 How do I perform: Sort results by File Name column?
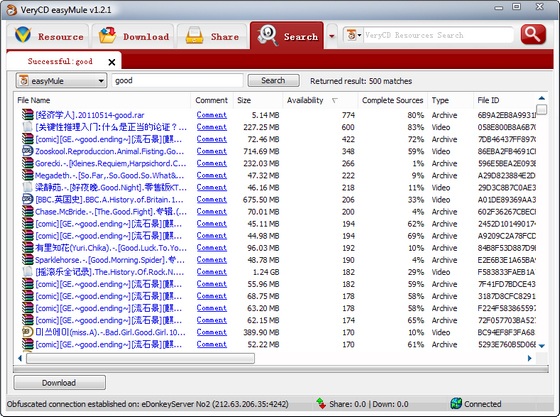pyautogui.click(x=102, y=100)
